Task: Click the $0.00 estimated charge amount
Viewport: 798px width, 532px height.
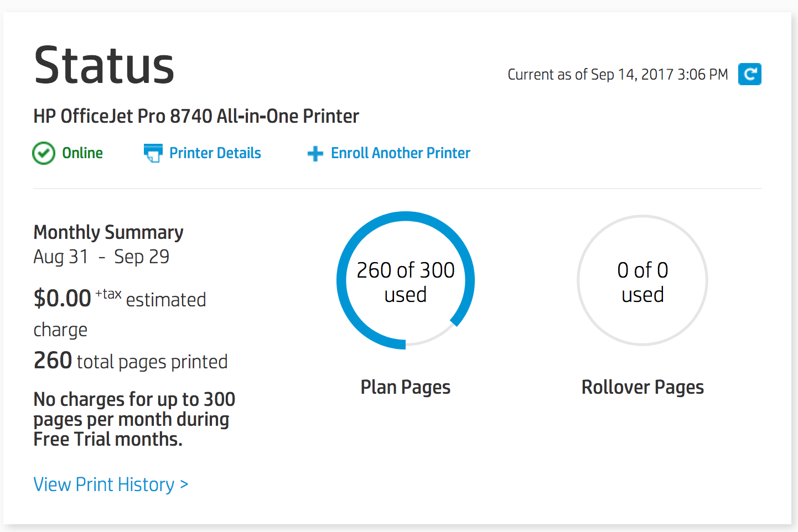Action: coord(62,299)
